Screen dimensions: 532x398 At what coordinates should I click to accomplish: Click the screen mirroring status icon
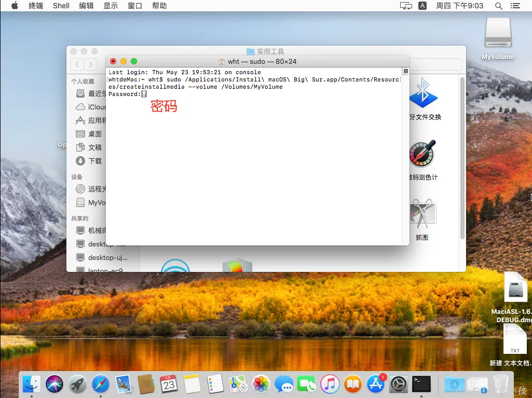pos(406,5)
